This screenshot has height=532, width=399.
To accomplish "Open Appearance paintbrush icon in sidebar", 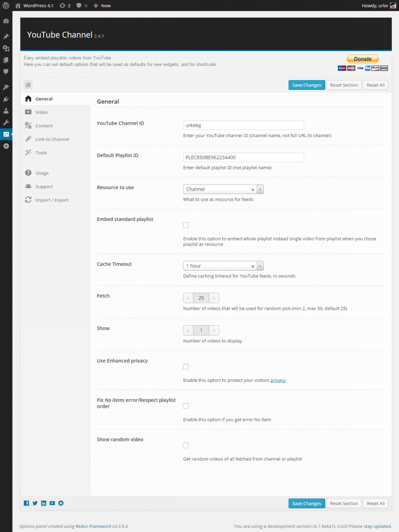I will click(6, 87).
